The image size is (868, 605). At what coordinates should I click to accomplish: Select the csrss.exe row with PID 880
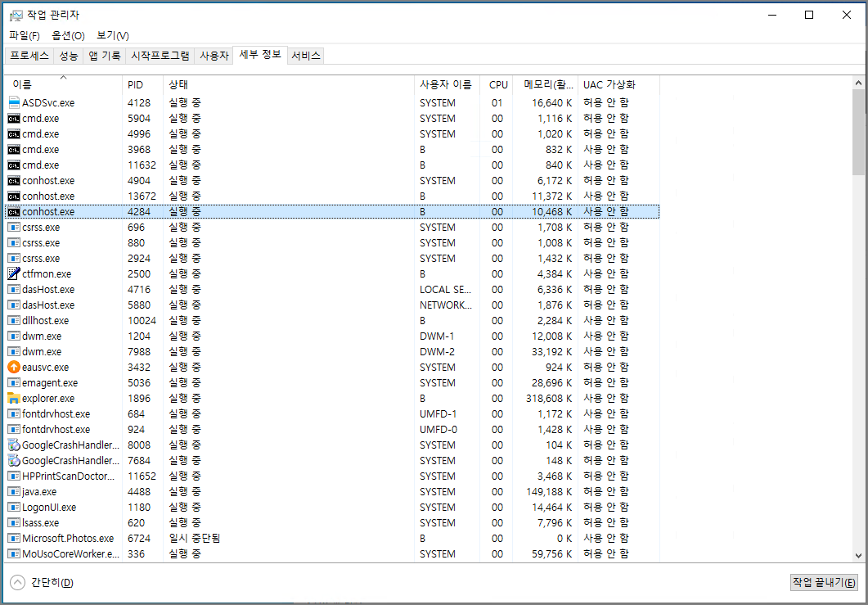pyautogui.click(x=332, y=242)
